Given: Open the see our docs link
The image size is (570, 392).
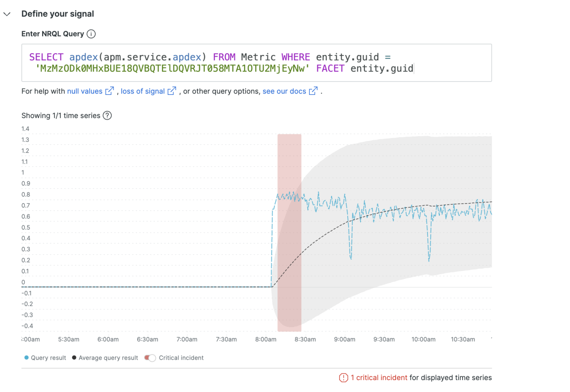Looking at the screenshot, I should click(284, 91).
